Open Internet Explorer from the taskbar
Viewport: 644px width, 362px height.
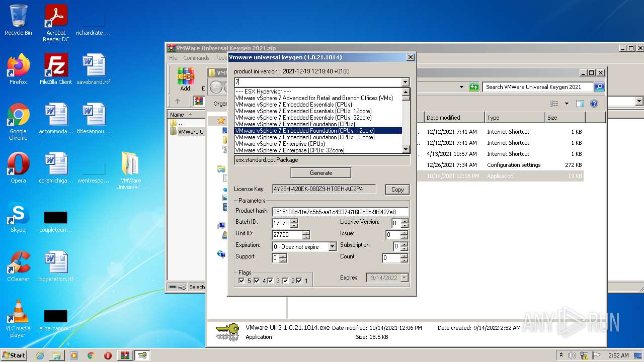(40, 355)
